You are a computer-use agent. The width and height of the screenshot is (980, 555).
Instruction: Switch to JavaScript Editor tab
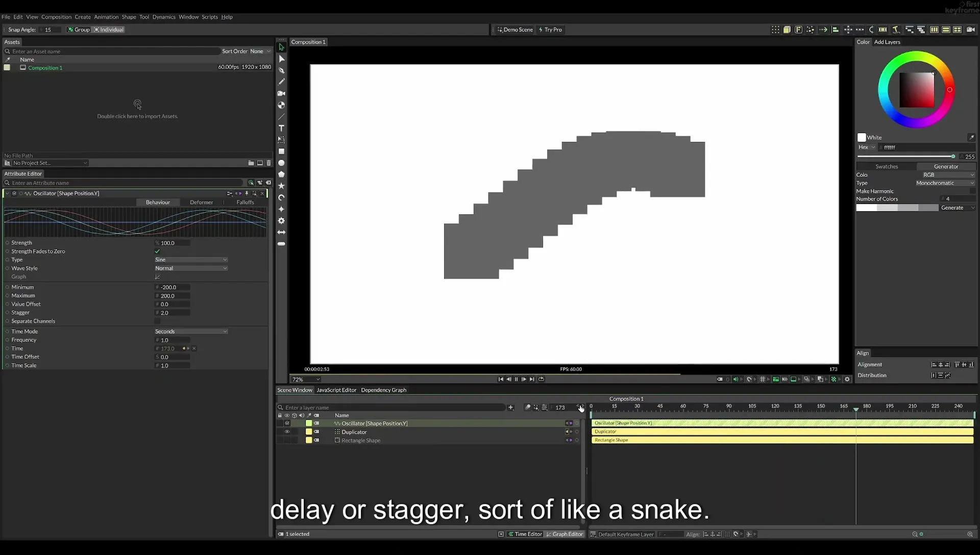(x=336, y=390)
